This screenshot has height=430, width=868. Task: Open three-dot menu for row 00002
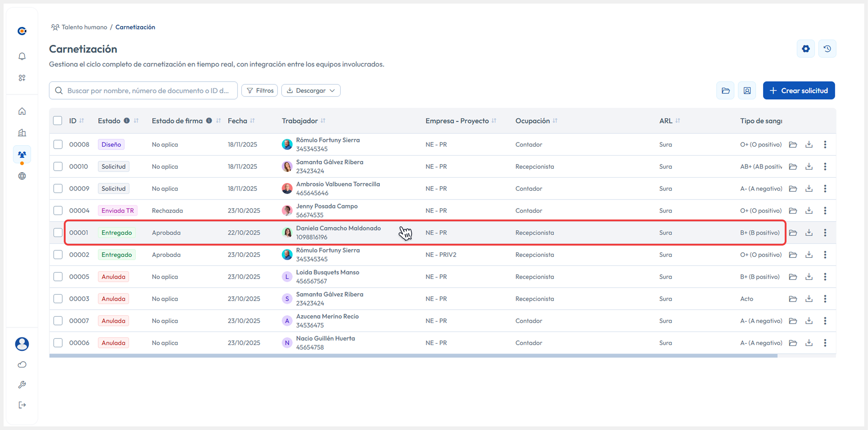825,255
